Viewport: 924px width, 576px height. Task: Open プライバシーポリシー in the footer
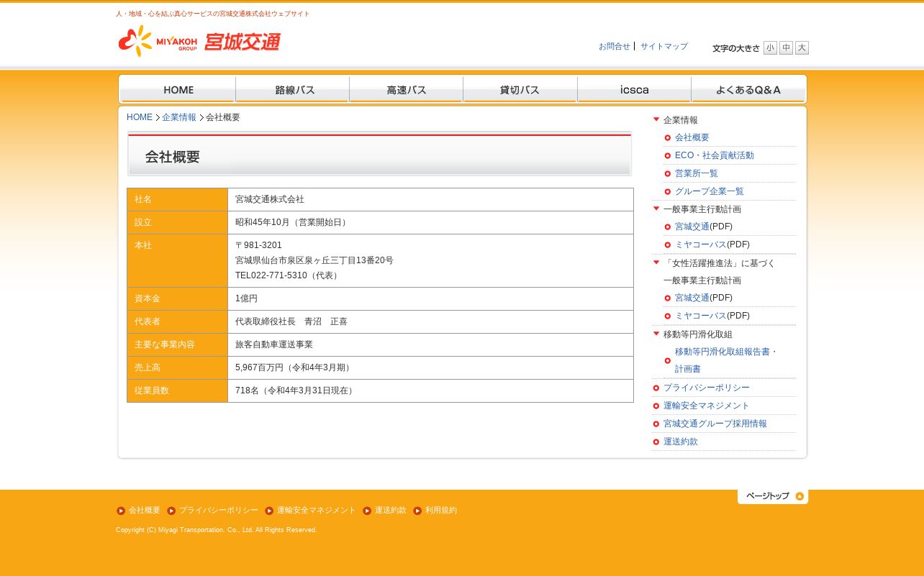219,510
